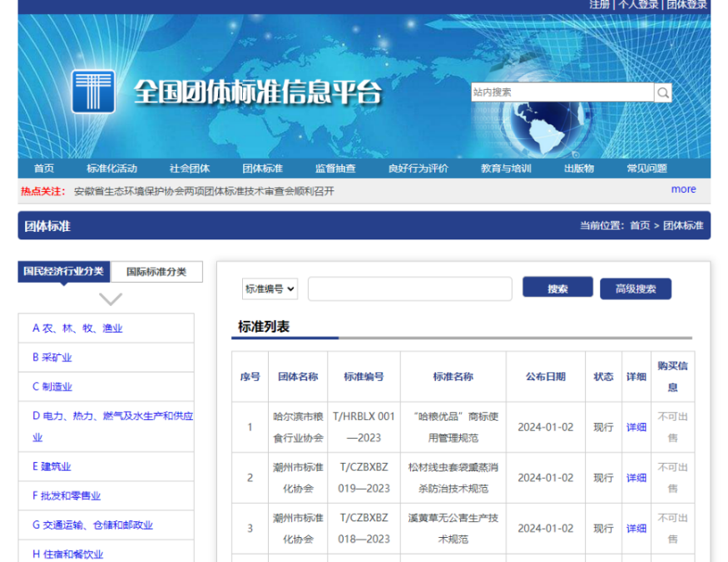Select category C 制造业
This screenshot has height=562, width=728.
(52, 387)
